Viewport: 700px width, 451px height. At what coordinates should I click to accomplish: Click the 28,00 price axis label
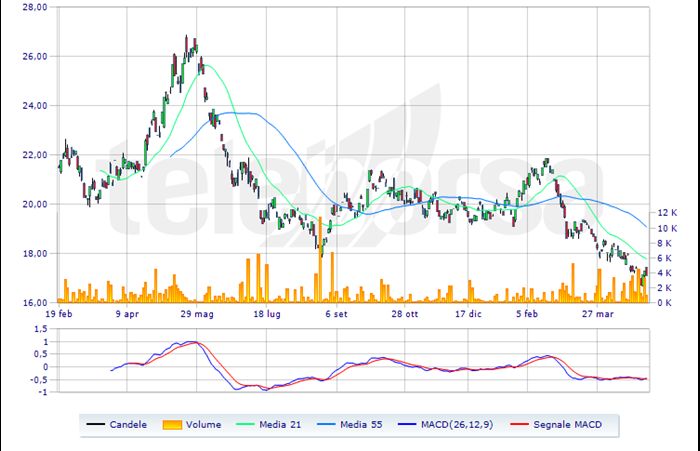pos(34,7)
